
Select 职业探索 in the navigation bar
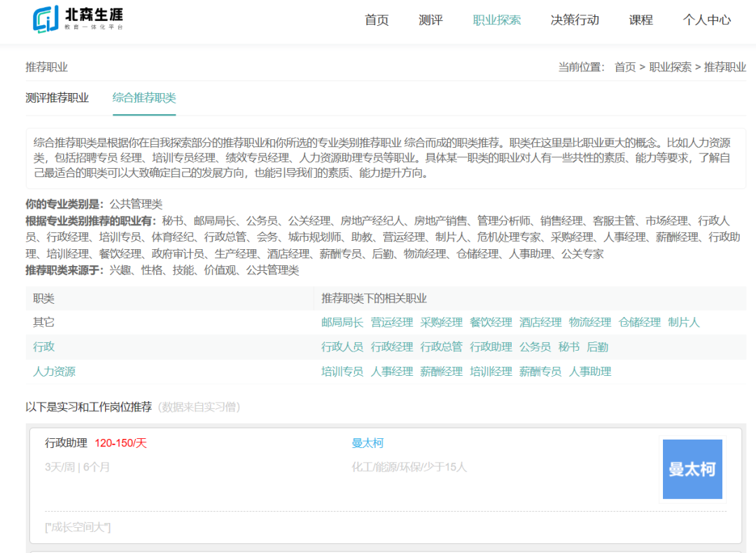pyautogui.click(x=497, y=20)
